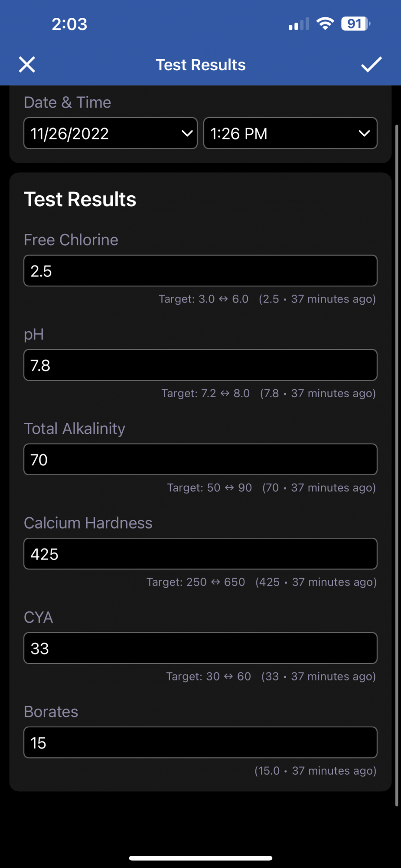This screenshot has width=401, height=868.
Task: Confirm results with the checkmark icon
Action: [x=372, y=65]
